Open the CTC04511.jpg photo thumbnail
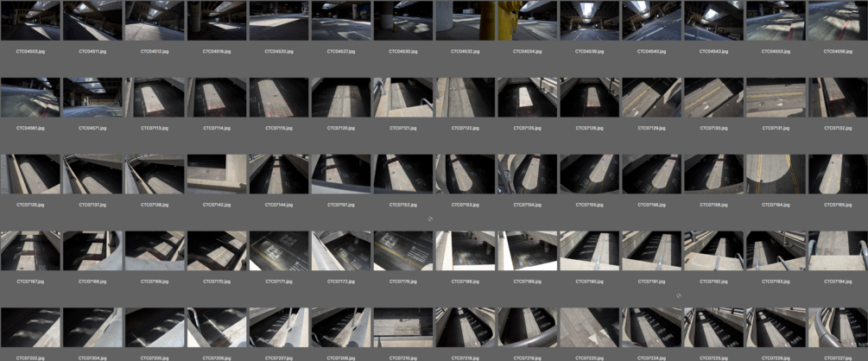Image resolution: width=868 pixels, height=361 pixels. coord(92,21)
